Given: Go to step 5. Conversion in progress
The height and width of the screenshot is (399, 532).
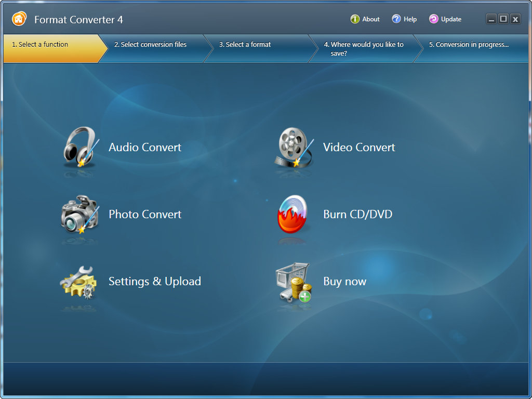Looking at the screenshot, I should click(472, 48).
